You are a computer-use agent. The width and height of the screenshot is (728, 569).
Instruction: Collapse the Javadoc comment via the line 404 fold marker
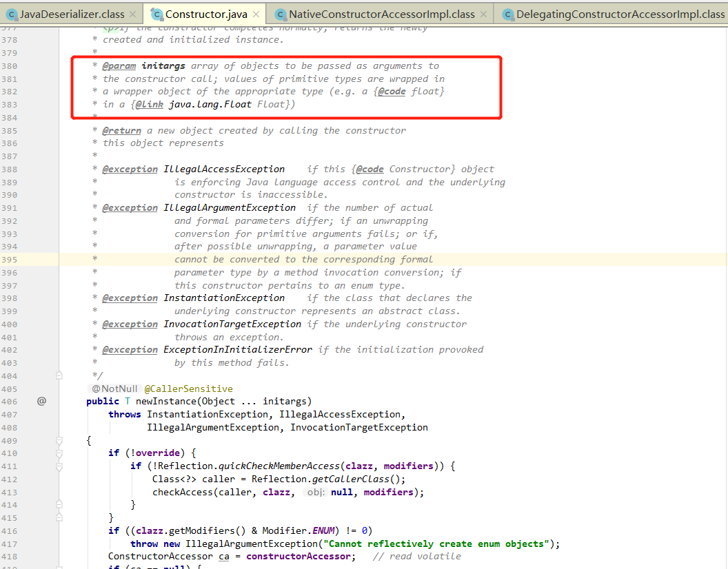(59, 375)
